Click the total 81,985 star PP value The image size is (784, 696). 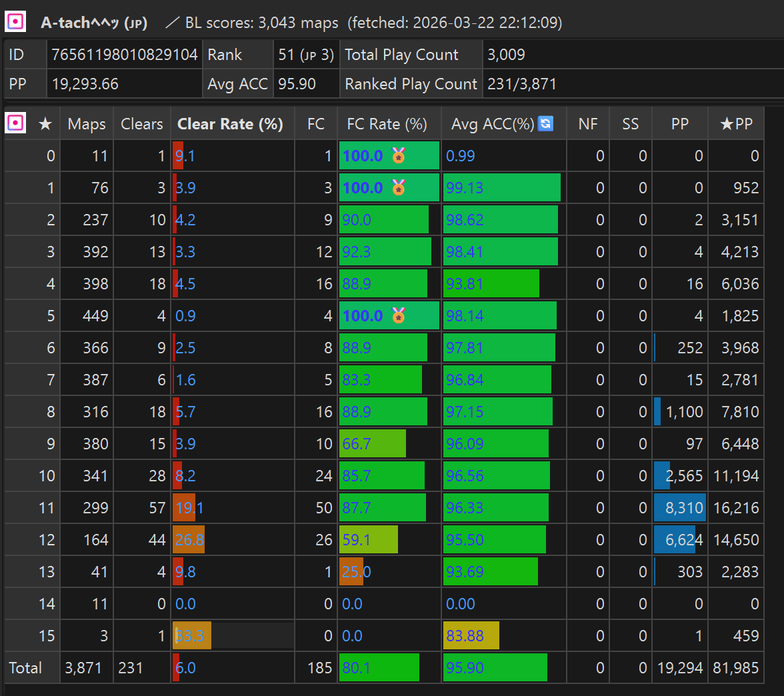pyautogui.click(x=736, y=667)
